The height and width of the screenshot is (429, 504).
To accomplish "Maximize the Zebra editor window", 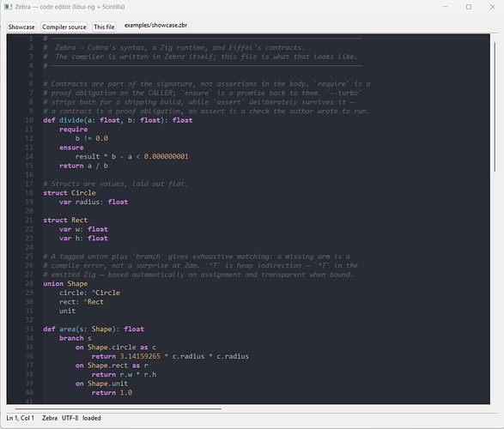I will pyautogui.click(x=469, y=7).
